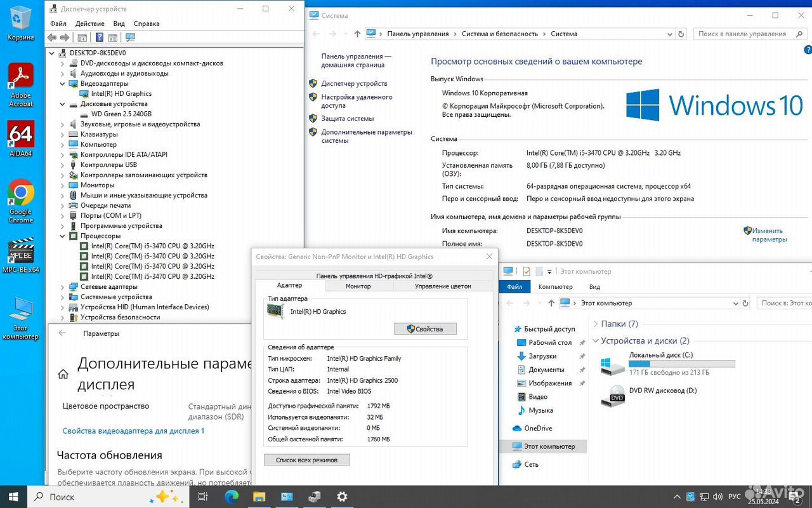Open DVD RW drive (D:)
The width and height of the screenshot is (812, 508).
click(649, 396)
